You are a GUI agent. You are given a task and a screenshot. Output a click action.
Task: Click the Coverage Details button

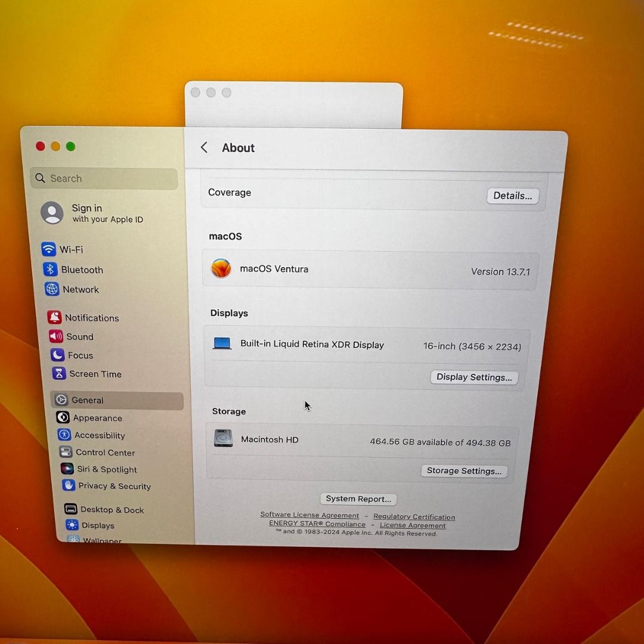click(512, 196)
